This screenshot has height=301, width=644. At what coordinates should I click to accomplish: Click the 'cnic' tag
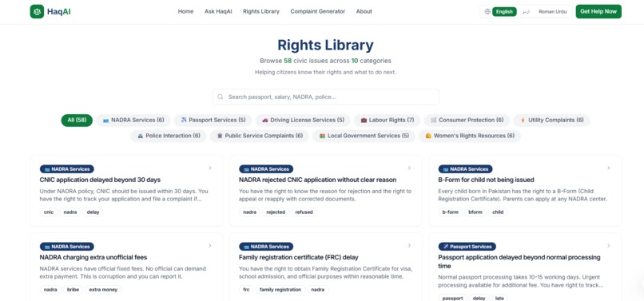coord(49,212)
